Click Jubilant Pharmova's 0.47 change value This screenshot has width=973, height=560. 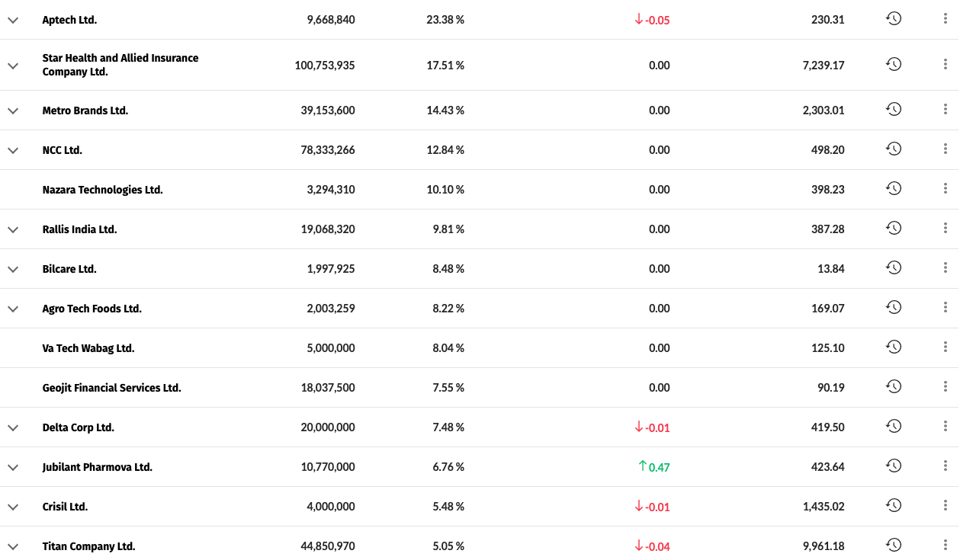[658, 467]
